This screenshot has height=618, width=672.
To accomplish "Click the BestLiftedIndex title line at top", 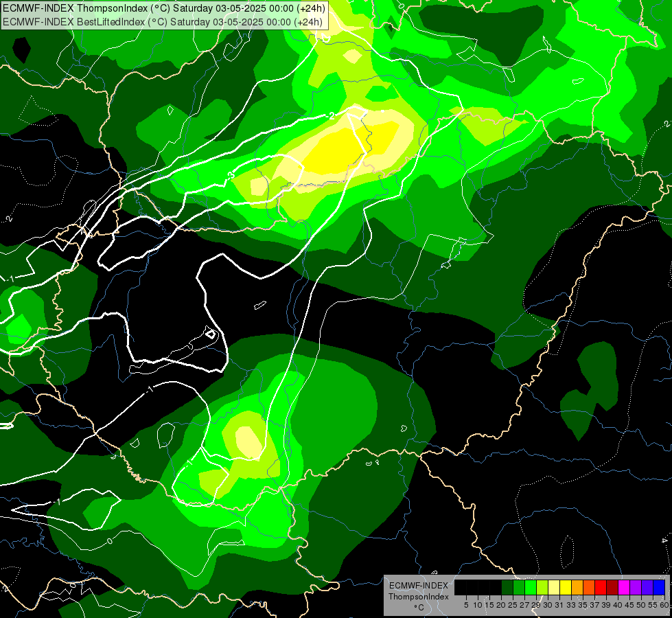I will pos(163,22).
